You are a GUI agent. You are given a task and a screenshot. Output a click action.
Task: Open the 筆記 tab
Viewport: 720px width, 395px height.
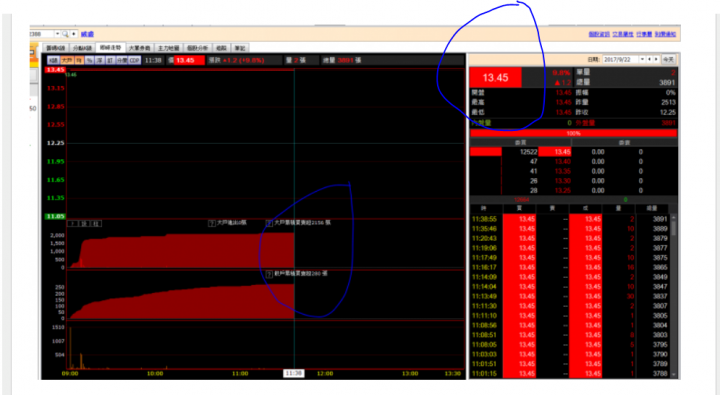240,48
